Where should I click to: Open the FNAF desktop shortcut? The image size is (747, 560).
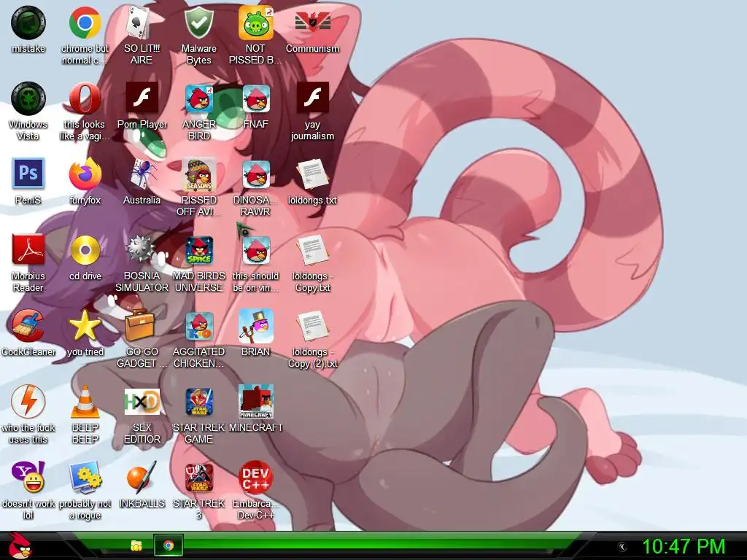[x=256, y=98]
